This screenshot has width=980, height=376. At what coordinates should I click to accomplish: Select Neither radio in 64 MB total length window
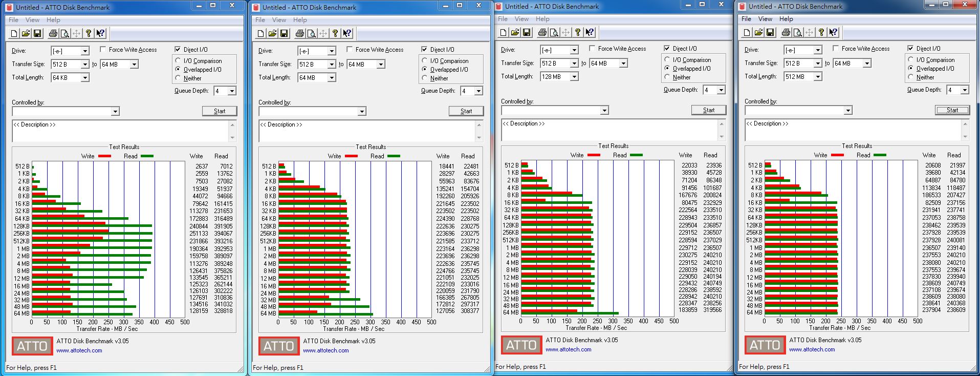pyautogui.click(x=425, y=78)
